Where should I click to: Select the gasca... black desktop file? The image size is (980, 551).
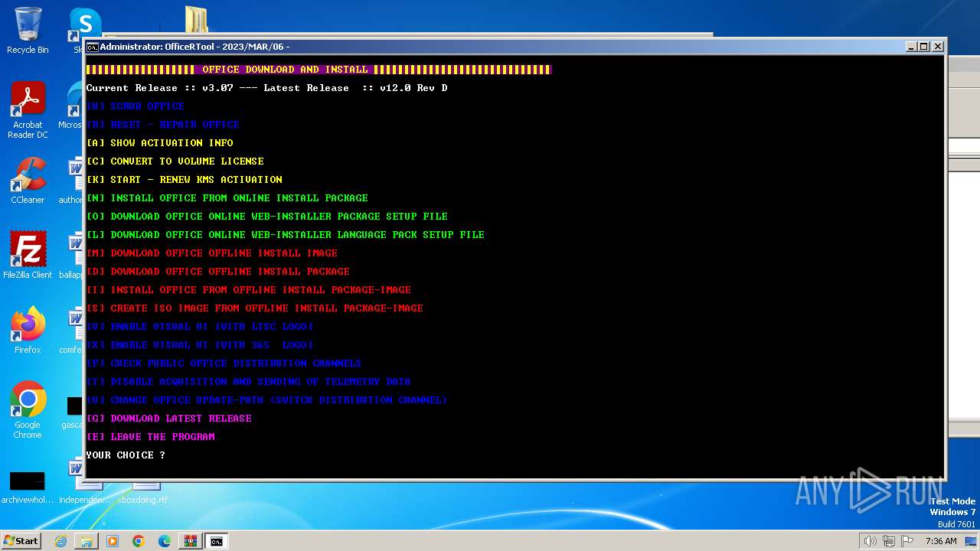coord(75,412)
